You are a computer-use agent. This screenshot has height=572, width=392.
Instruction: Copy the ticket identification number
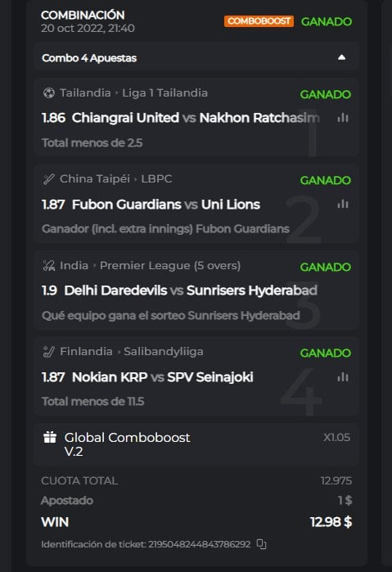pos(261,544)
